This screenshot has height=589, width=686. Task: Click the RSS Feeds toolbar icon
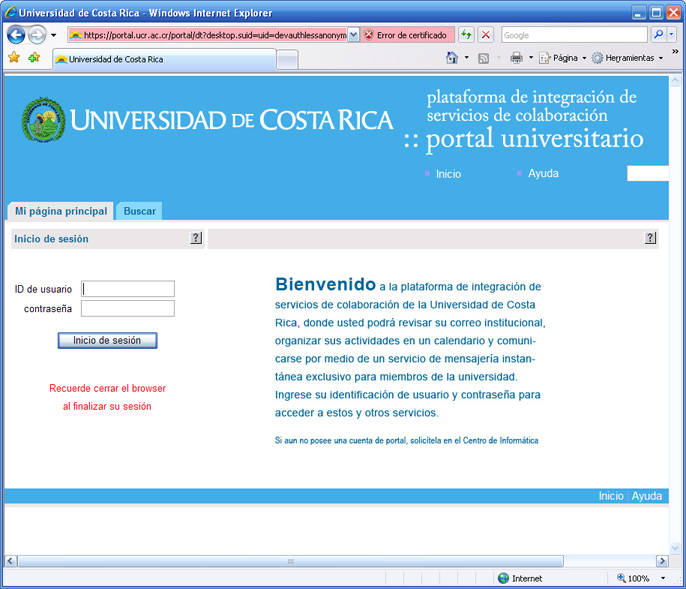click(x=483, y=58)
